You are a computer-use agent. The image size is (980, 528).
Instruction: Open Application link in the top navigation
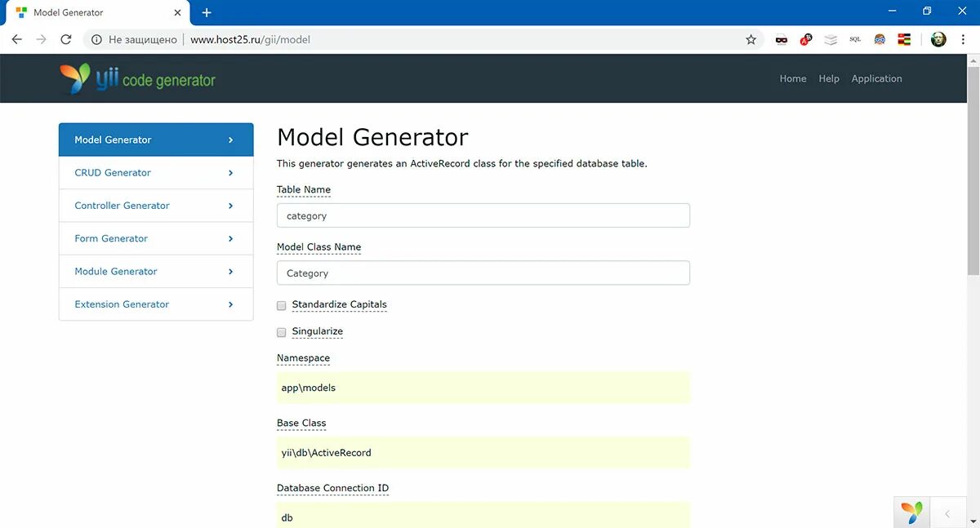coord(876,78)
